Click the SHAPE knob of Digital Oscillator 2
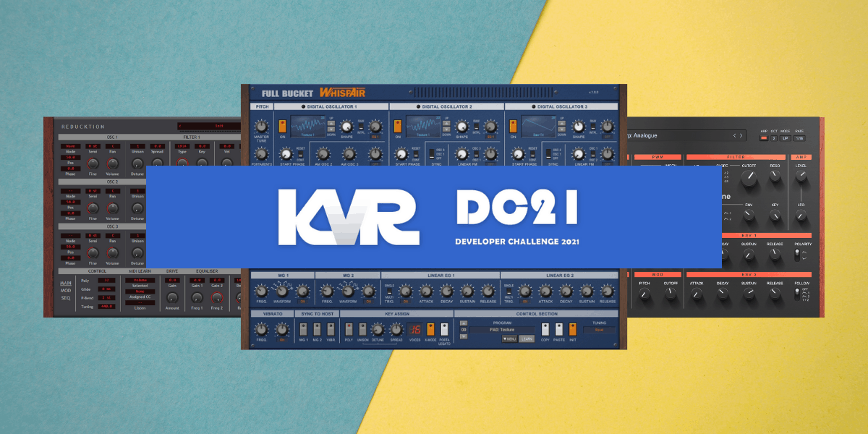 pyautogui.click(x=461, y=127)
